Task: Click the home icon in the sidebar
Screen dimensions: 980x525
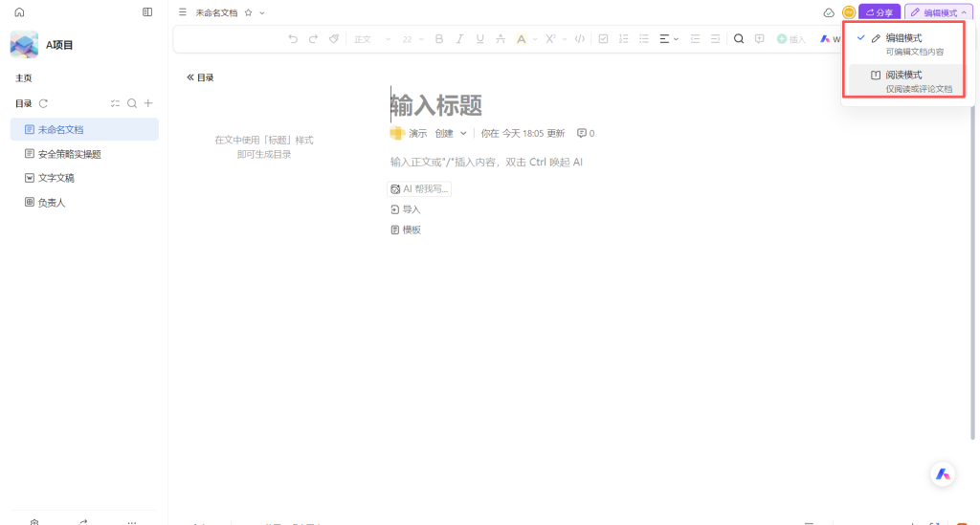Action: [x=19, y=11]
